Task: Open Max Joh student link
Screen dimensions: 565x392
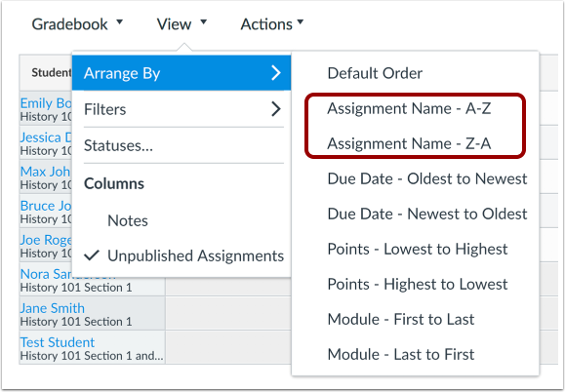Action: [x=46, y=172]
